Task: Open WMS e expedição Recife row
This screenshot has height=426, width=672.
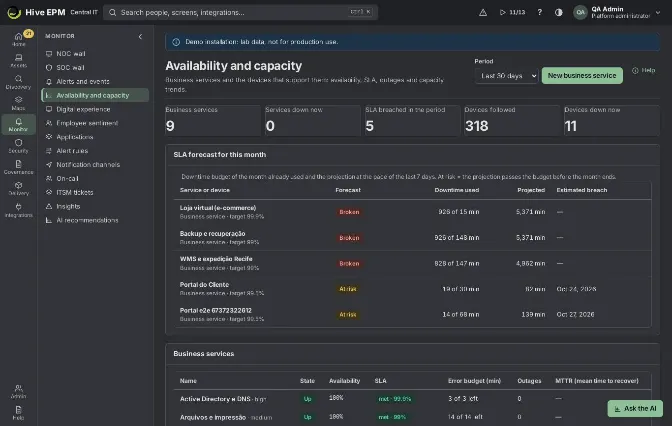Action: pyautogui.click(x=412, y=263)
